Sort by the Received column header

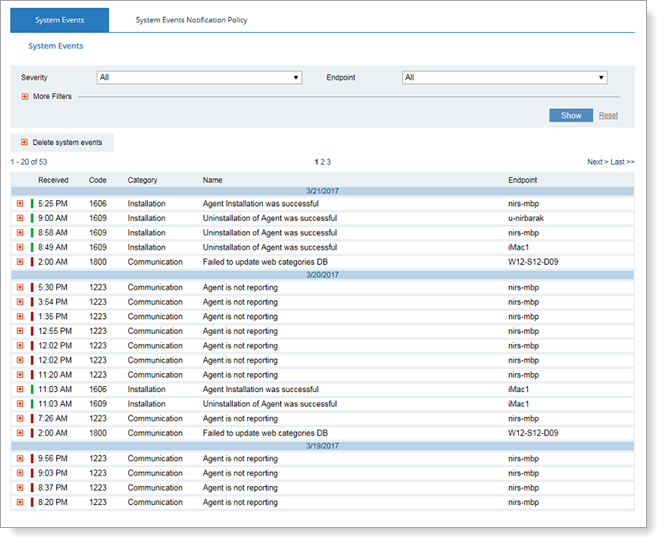click(x=53, y=180)
